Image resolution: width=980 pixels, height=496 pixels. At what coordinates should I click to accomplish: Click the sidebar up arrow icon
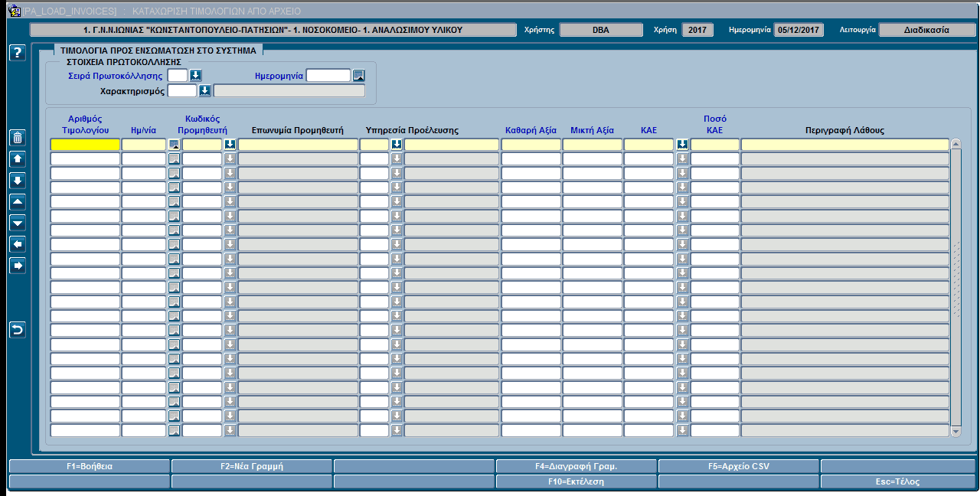pyautogui.click(x=17, y=159)
